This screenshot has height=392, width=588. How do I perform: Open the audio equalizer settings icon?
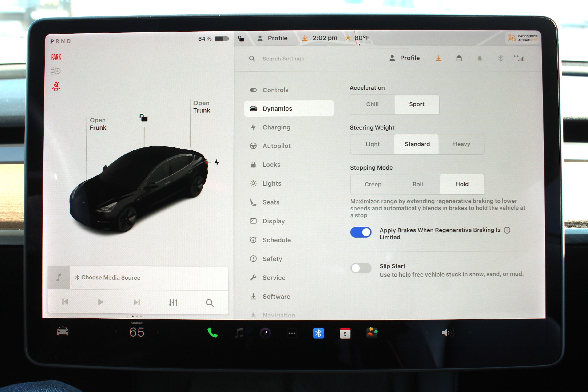[x=173, y=302]
